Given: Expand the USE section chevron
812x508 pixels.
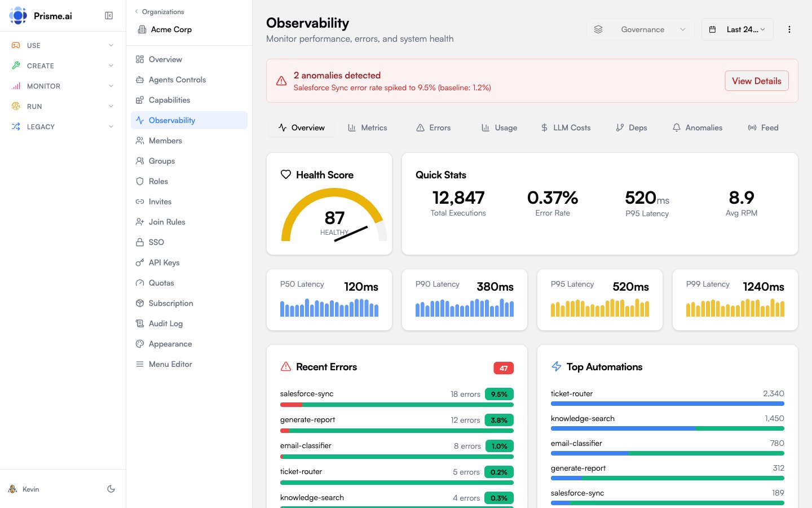Looking at the screenshot, I should point(111,45).
